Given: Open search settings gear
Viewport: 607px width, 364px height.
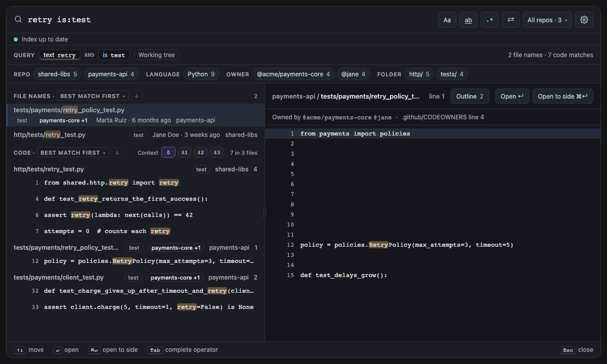Looking at the screenshot, I should (x=584, y=20).
